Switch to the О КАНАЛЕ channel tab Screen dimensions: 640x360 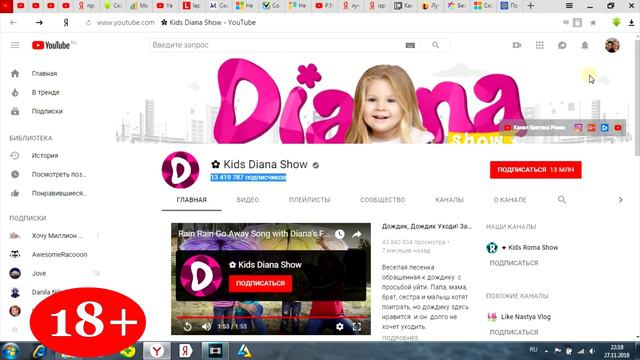coord(510,200)
